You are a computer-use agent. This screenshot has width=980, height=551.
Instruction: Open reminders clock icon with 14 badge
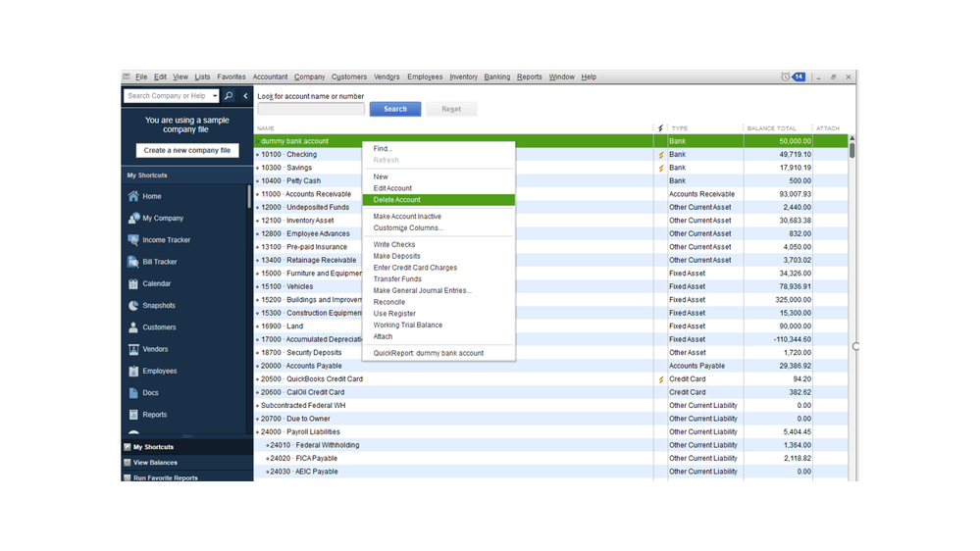point(793,76)
